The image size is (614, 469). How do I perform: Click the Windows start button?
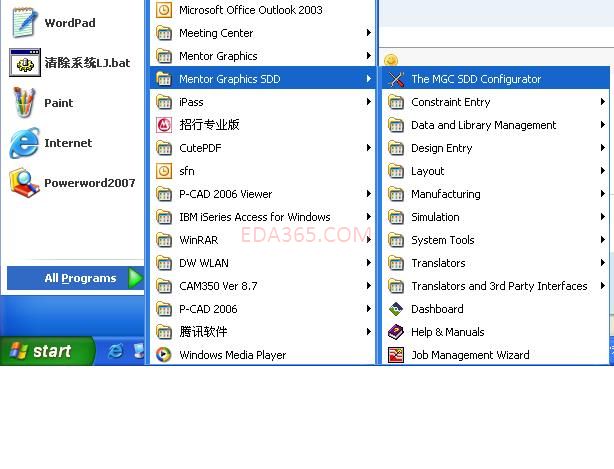[46, 351]
